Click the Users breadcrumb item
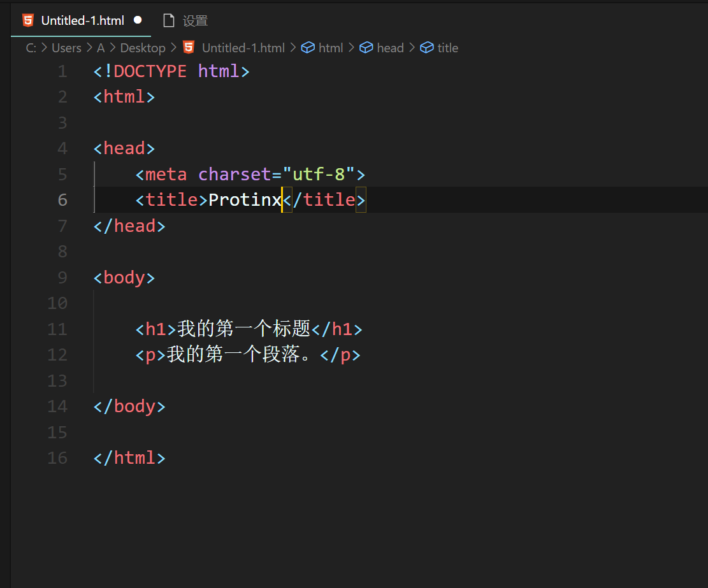 point(66,47)
